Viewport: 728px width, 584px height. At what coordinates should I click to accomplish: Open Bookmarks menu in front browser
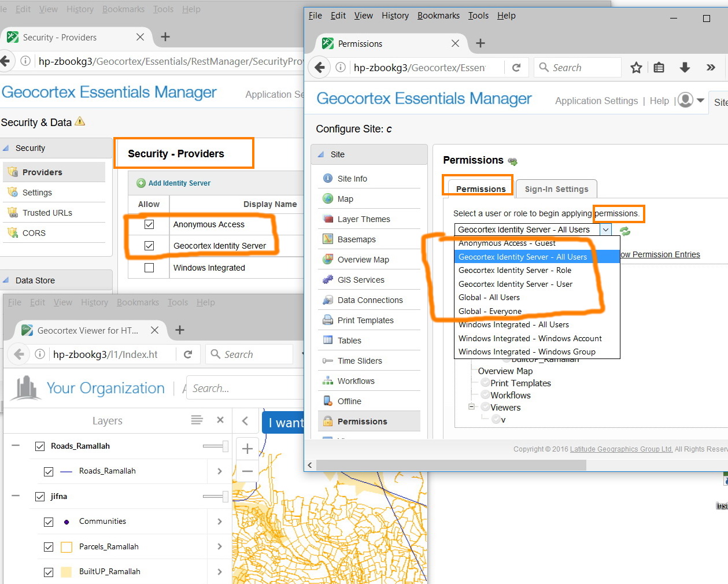pyautogui.click(x=438, y=16)
